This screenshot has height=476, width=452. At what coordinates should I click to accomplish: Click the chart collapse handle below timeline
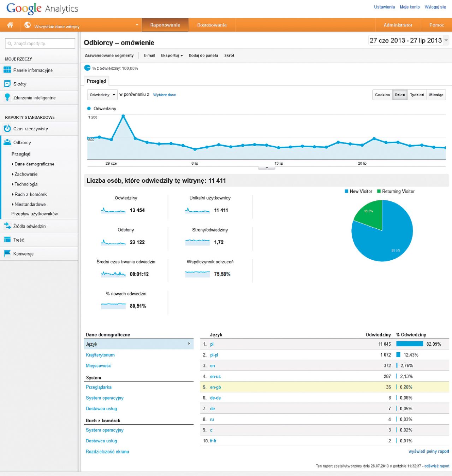click(267, 168)
